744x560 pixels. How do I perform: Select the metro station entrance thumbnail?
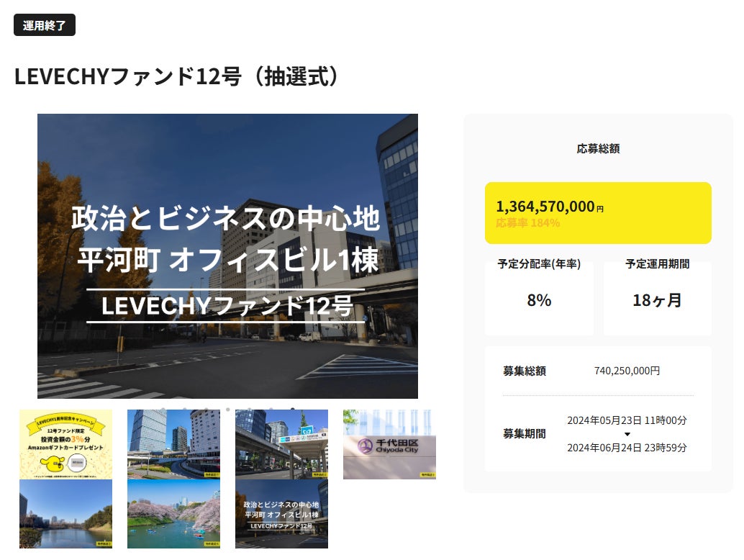[x=282, y=444]
